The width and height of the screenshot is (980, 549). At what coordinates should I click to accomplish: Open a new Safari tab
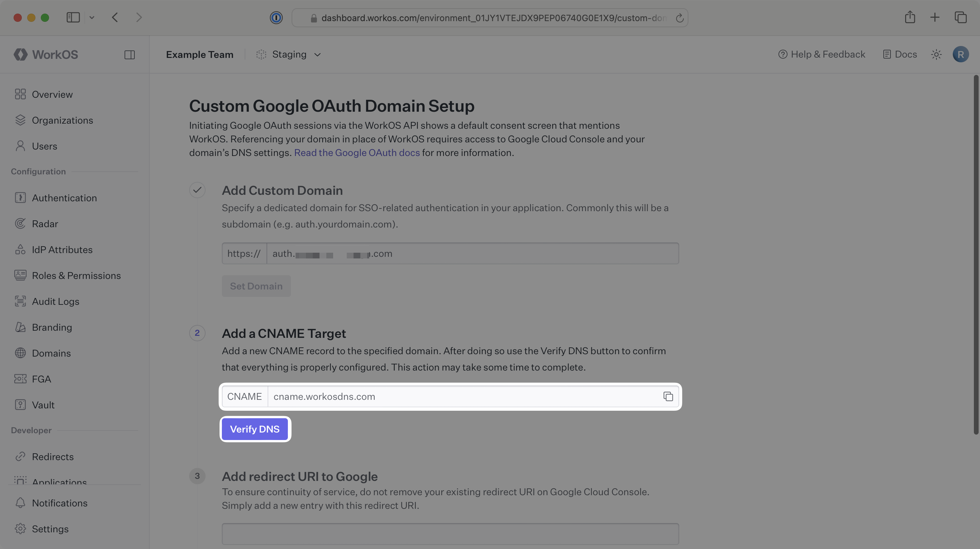pyautogui.click(x=934, y=17)
